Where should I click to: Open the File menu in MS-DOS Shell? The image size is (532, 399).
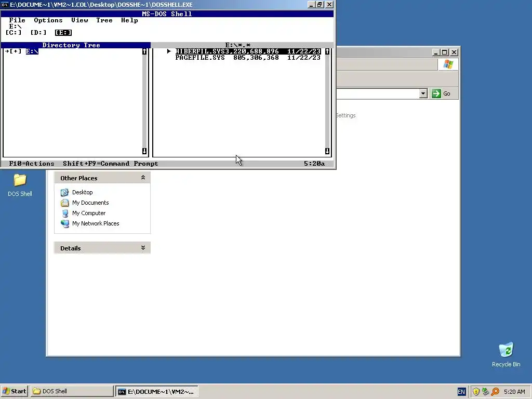(17, 20)
